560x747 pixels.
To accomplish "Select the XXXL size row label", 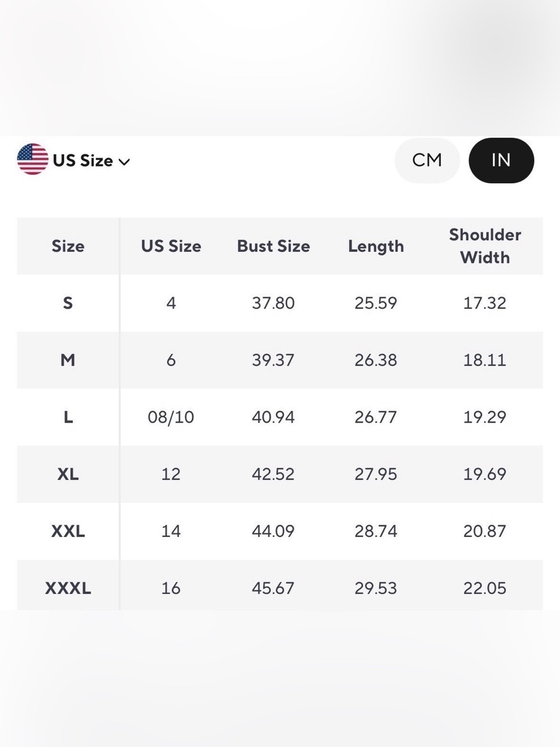I will coord(68,588).
